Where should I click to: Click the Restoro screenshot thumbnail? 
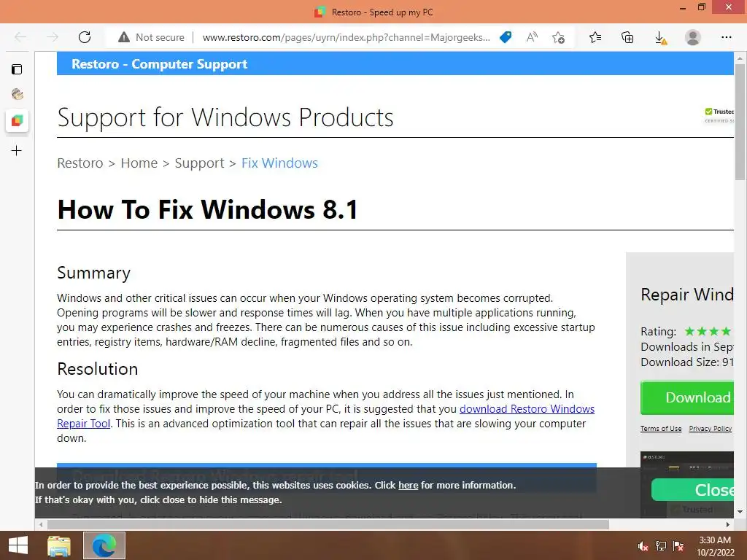687,464
